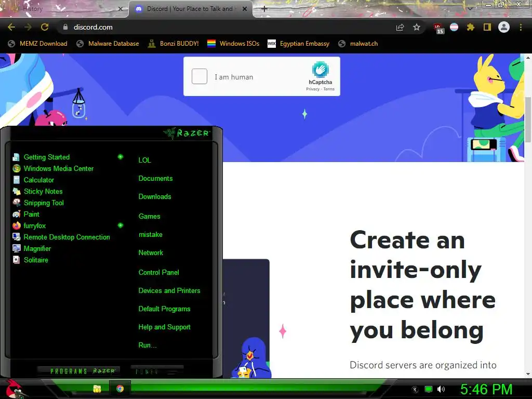Click the share page icon
532x399 pixels.
[400, 27]
